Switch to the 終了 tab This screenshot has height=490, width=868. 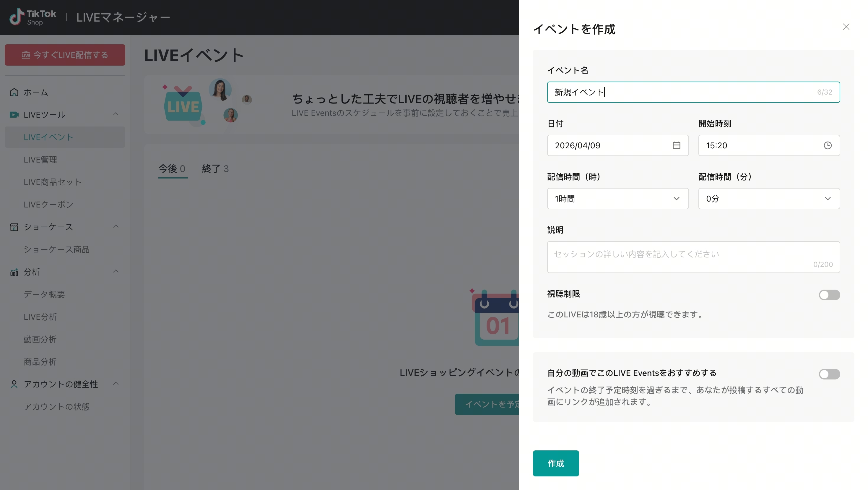215,169
